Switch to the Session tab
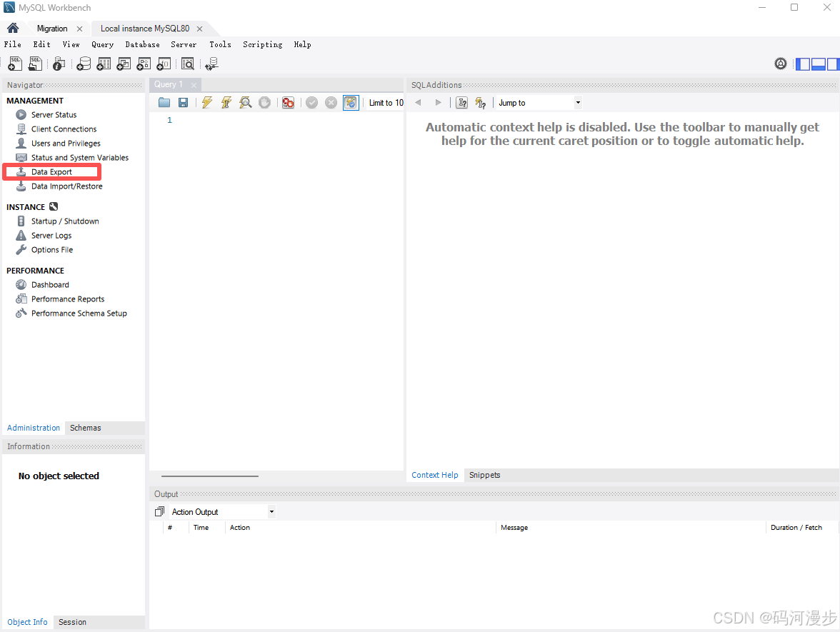840x632 pixels. click(x=72, y=622)
